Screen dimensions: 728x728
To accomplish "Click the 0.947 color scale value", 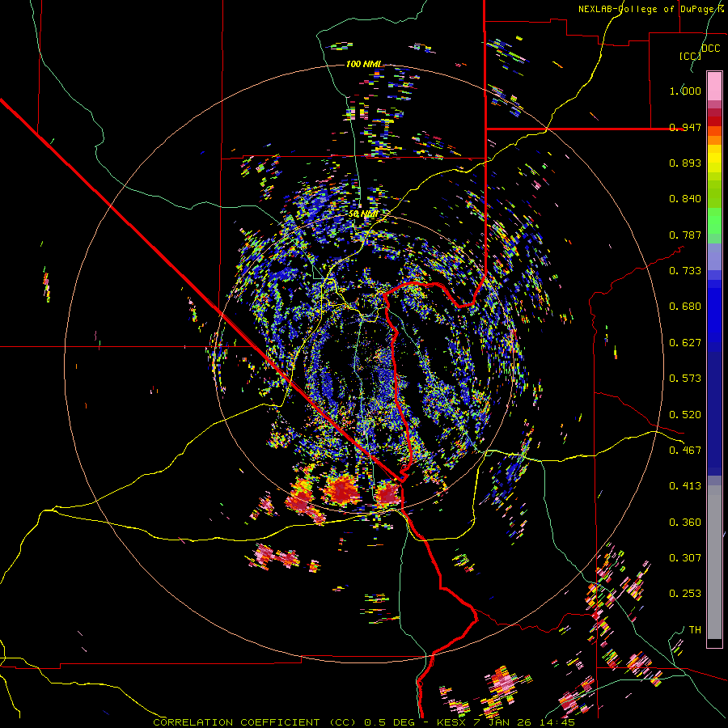I will [685, 127].
